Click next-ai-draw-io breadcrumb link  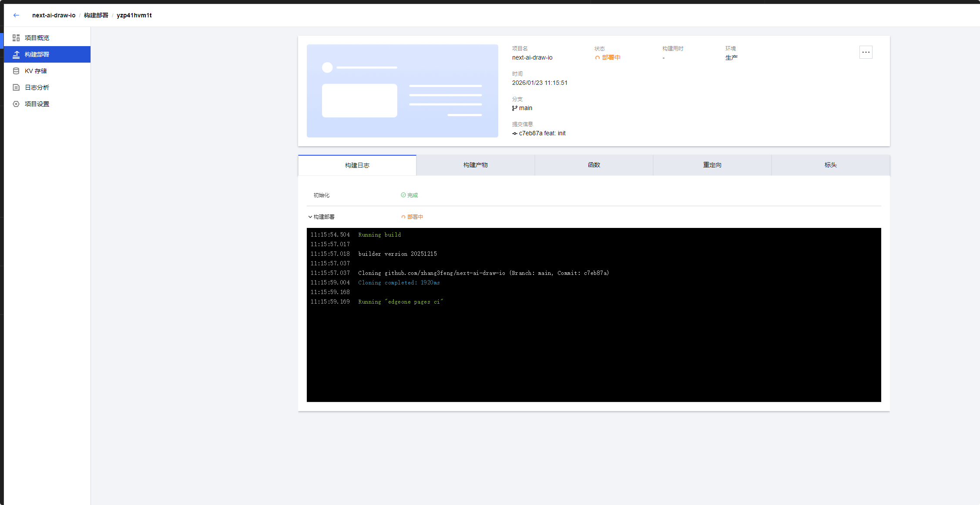54,15
